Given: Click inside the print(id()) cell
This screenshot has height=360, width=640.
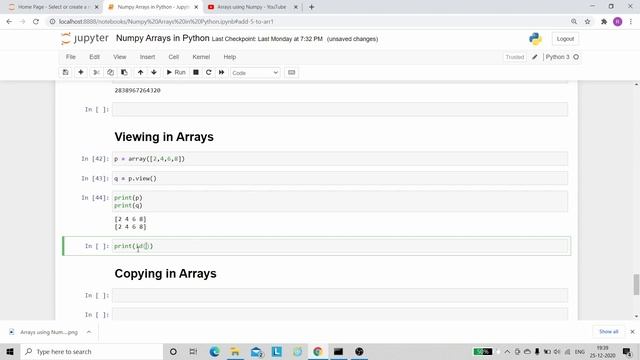Looking at the screenshot, I should (x=340, y=246).
